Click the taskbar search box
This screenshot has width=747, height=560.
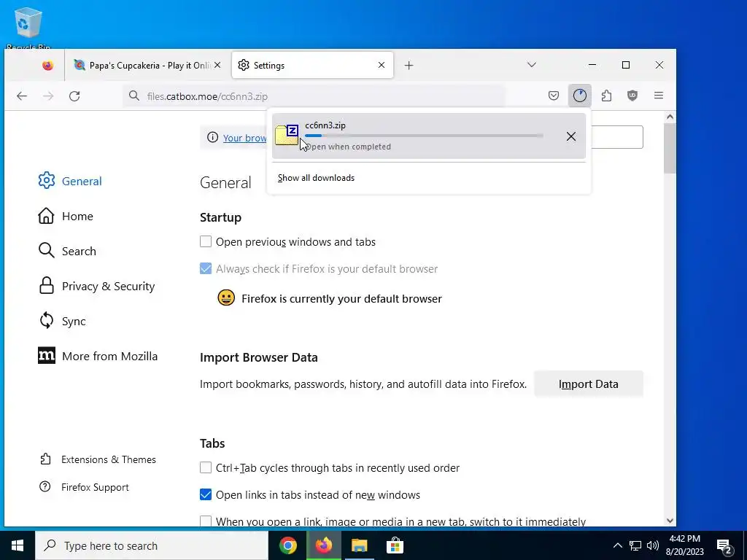(x=152, y=545)
